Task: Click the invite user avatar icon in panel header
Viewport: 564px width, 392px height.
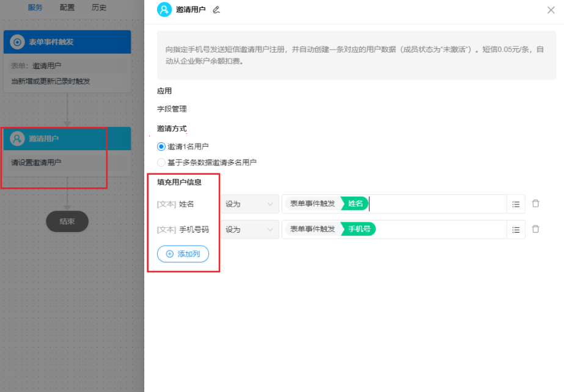Action: 163,10
